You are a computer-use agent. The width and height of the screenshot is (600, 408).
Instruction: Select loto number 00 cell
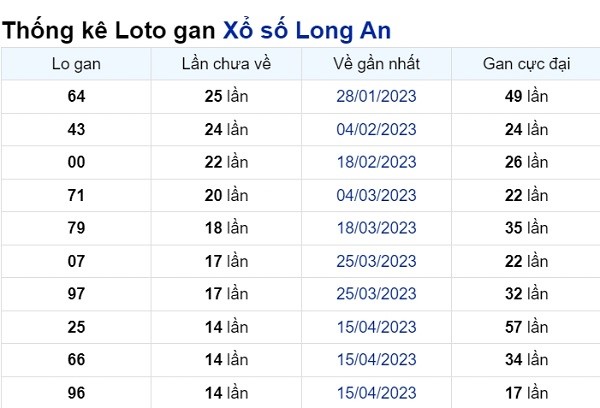tap(76, 162)
